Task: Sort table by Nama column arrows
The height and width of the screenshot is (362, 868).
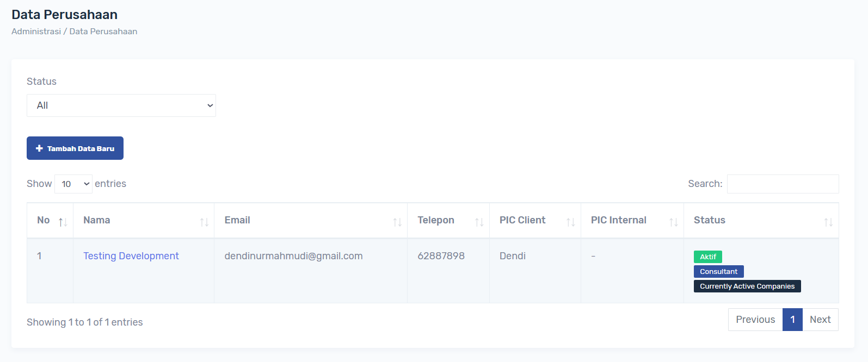Action: 204,222
